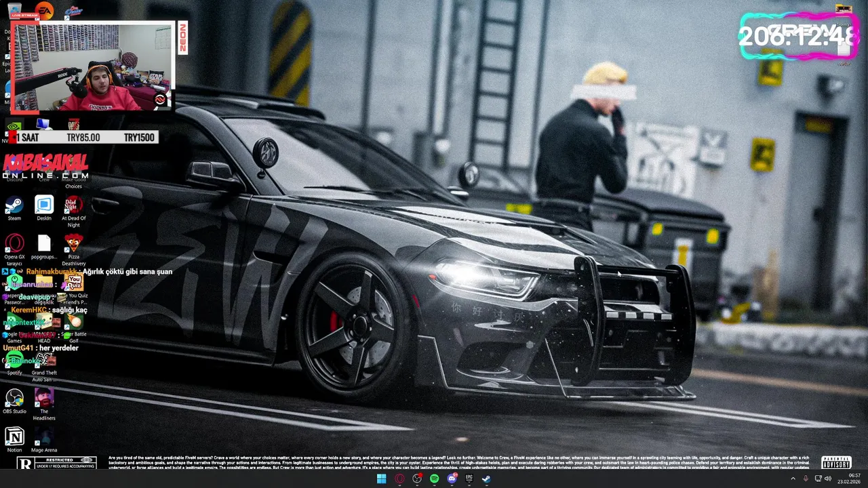This screenshot has width=868, height=488.
Task: Open Opera GX from the taskbar
Action: coord(399,479)
